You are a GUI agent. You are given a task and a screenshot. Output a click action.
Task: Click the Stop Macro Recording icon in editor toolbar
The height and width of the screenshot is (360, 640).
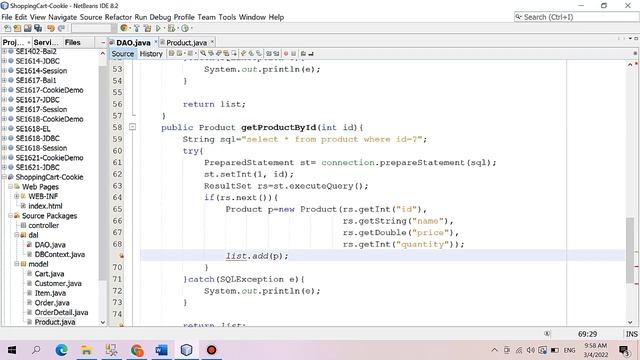[x=293, y=53]
